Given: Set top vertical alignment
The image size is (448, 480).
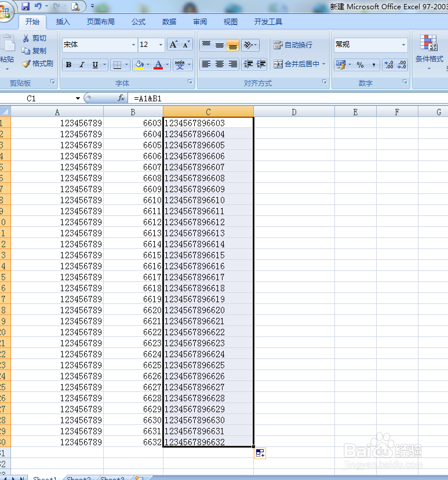Looking at the screenshot, I should tap(206, 45).
